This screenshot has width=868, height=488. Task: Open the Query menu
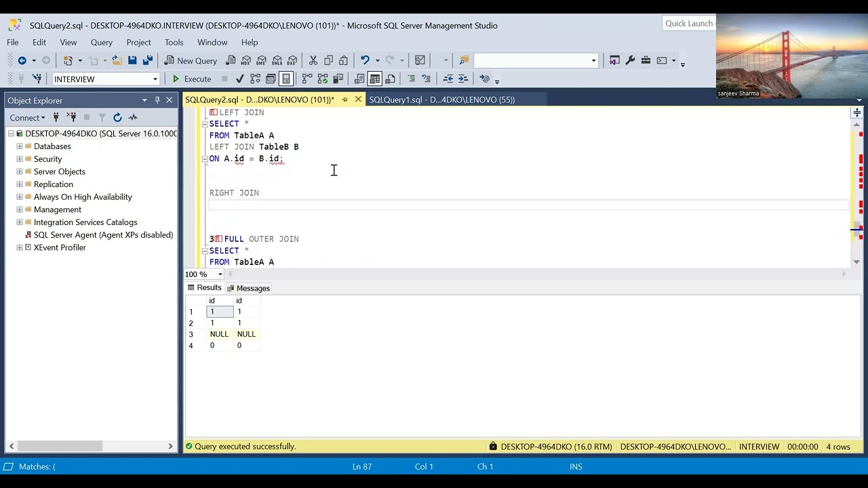coord(102,42)
